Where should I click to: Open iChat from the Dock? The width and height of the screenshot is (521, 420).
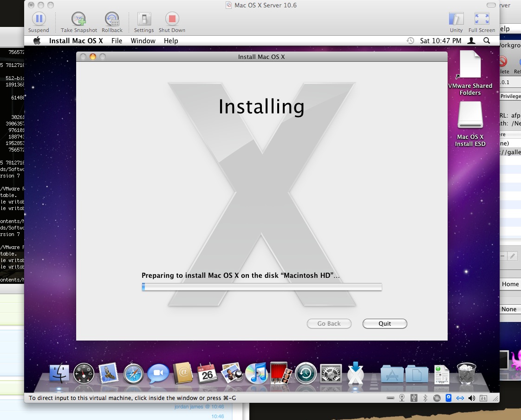pyautogui.click(x=158, y=374)
